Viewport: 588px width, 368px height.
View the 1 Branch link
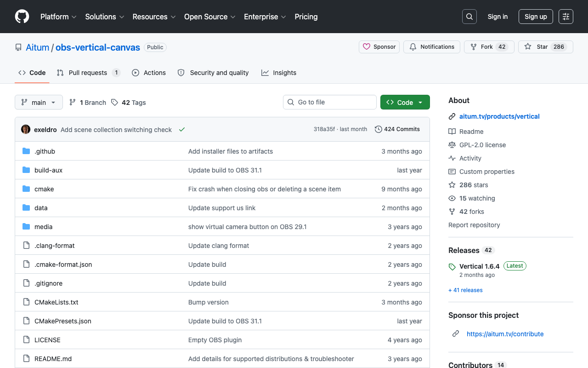(x=88, y=103)
